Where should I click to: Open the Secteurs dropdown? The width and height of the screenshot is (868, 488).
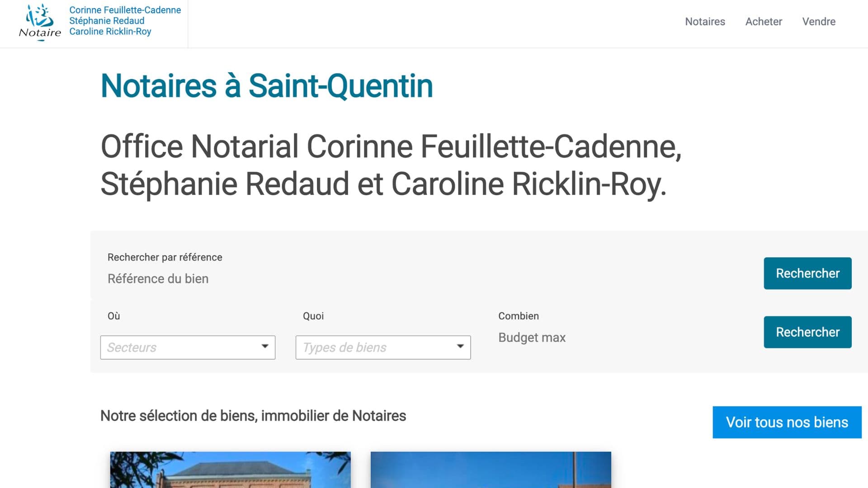[x=188, y=347]
